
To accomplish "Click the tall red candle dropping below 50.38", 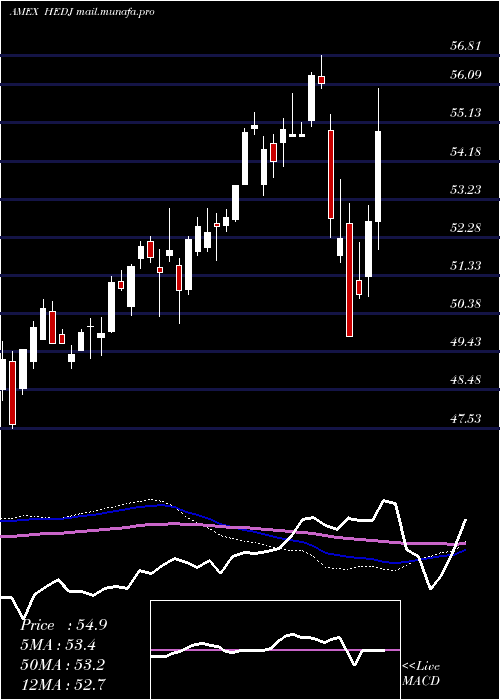I will [349, 279].
